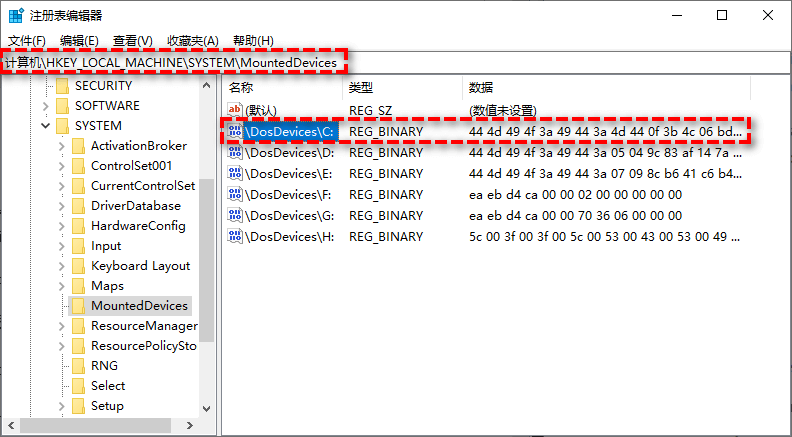Click the ControlSet001 folder icon
792x437 pixels.
[x=78, y=166]
